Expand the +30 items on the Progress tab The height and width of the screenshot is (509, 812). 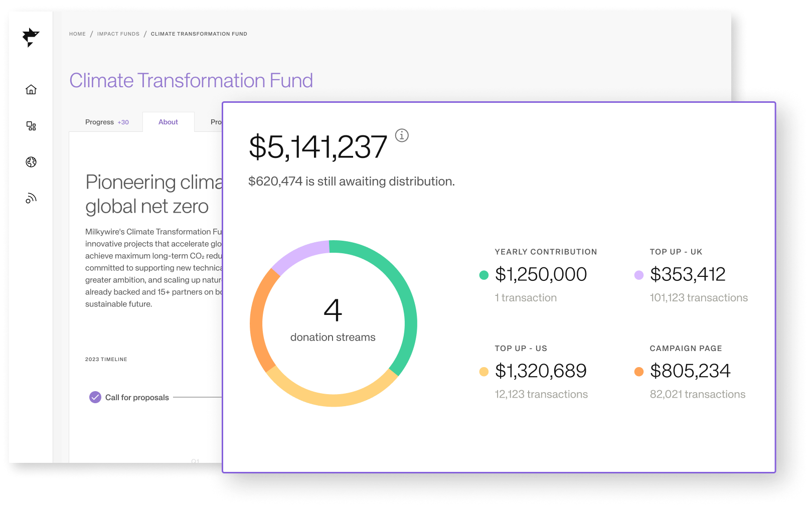pos(123,122)
